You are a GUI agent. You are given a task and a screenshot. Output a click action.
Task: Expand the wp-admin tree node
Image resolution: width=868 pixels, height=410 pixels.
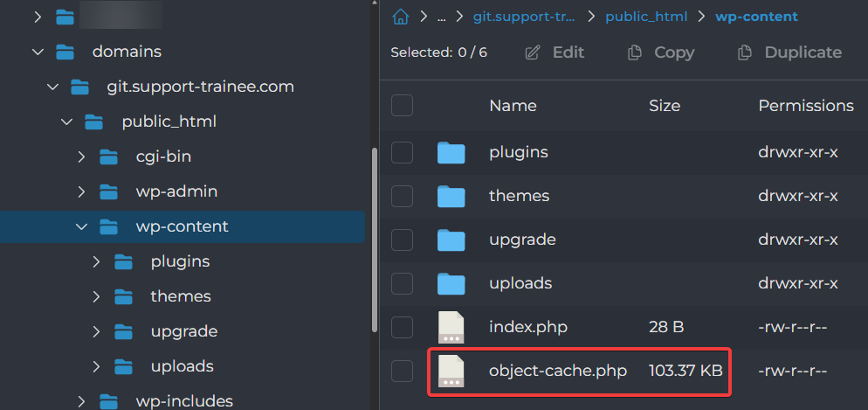pos(81,191)
